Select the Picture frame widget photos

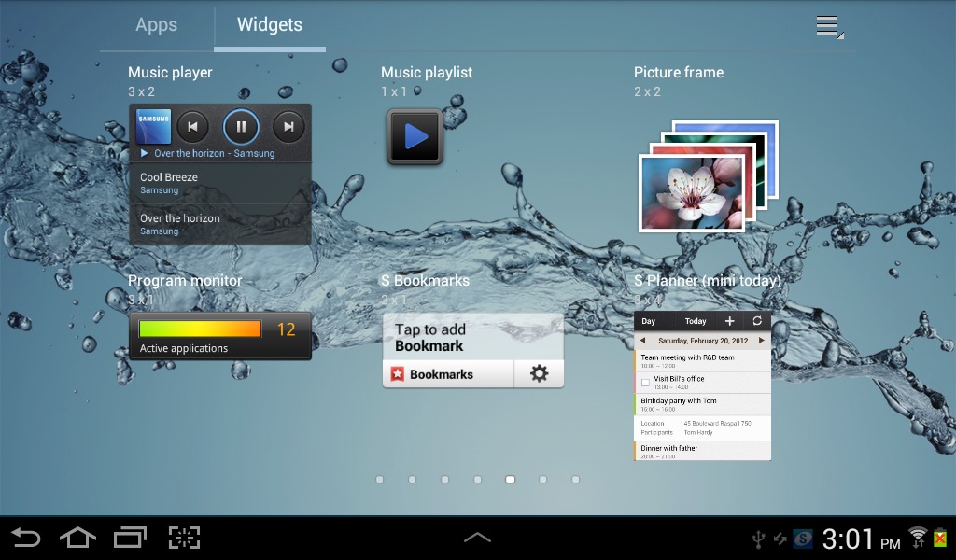pos(709,176)
